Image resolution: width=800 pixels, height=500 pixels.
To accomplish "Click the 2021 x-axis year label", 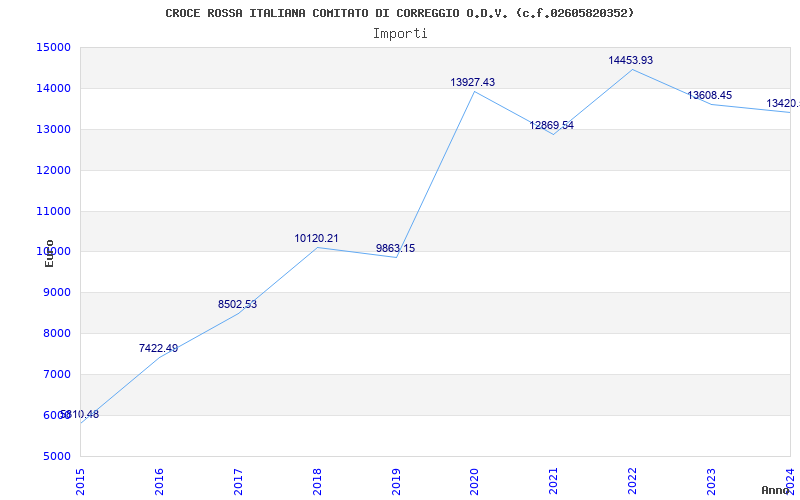I will pyautogui.click(x=554, y=481).
